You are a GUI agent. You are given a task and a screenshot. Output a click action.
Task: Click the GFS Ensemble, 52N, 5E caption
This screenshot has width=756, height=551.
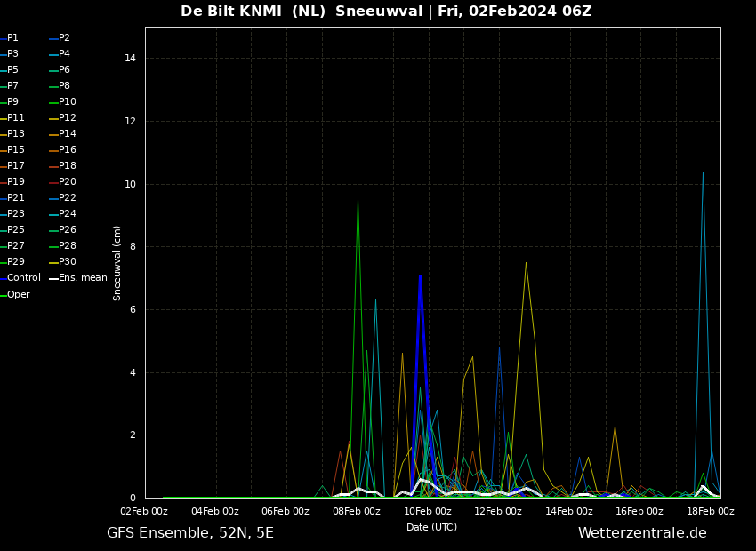pos(190,533)
